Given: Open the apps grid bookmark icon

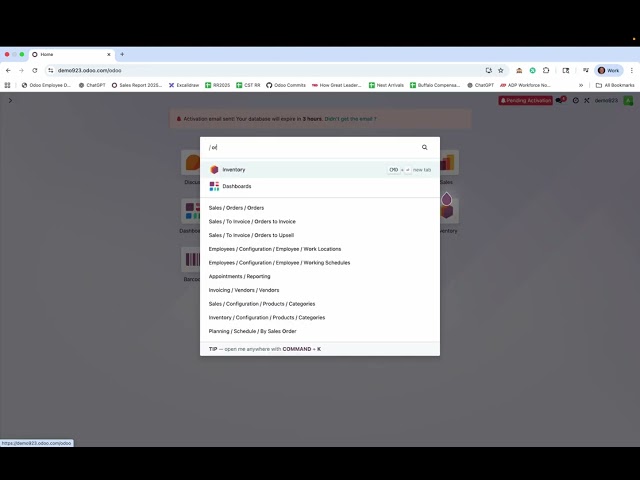Looking at the screenshot, I should 7,85.
